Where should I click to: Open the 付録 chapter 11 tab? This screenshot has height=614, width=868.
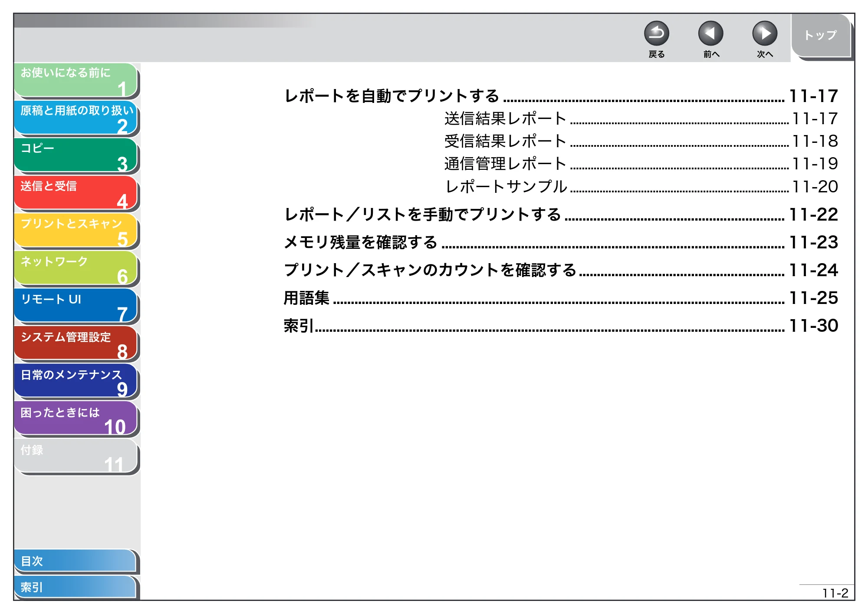pos(76,456)
